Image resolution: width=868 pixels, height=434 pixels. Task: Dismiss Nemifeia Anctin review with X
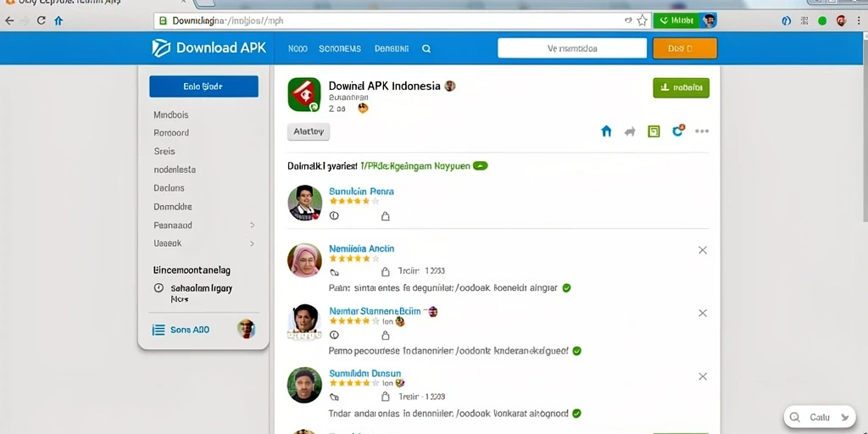click(703, 250)
